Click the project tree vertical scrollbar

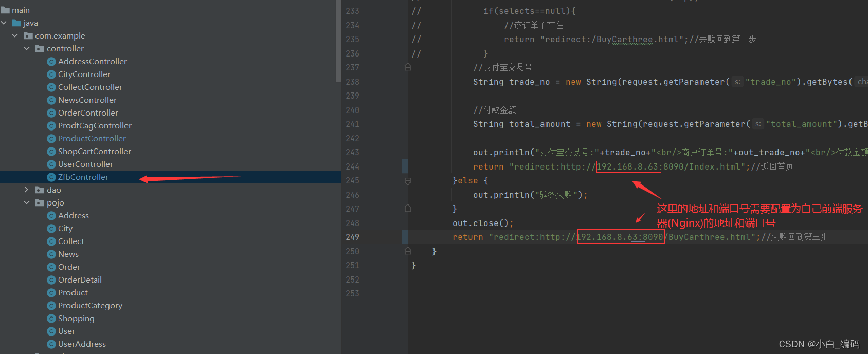[x=338, y=41]
